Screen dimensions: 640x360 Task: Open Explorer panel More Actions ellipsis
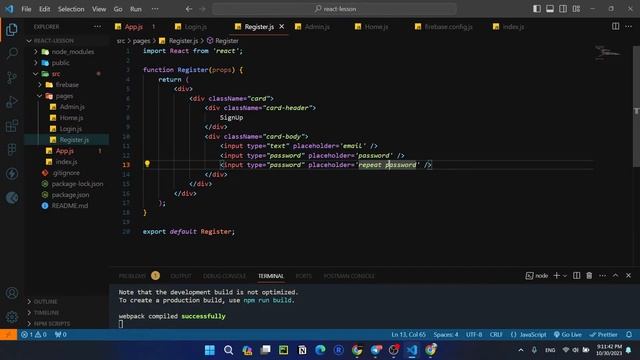(97, 27)
